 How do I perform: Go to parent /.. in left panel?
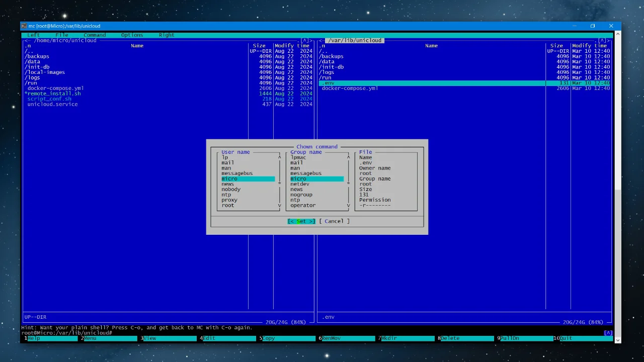tap(169, 51)
